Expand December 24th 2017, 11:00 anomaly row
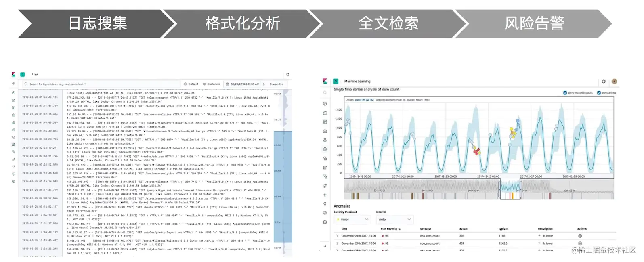Image resolution: width=644 pixels, height=262 pixels. pyautogui.click(x=337, y=236)
